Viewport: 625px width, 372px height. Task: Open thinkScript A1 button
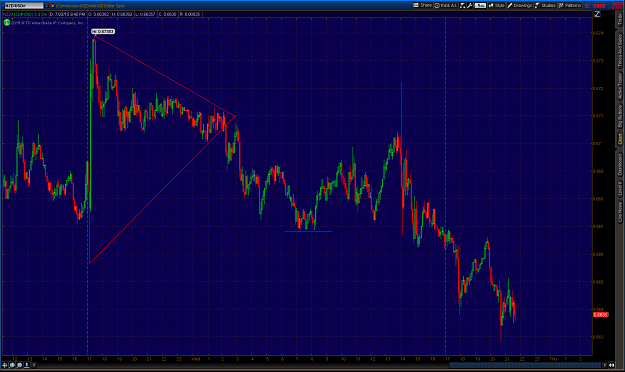point(446,5)
